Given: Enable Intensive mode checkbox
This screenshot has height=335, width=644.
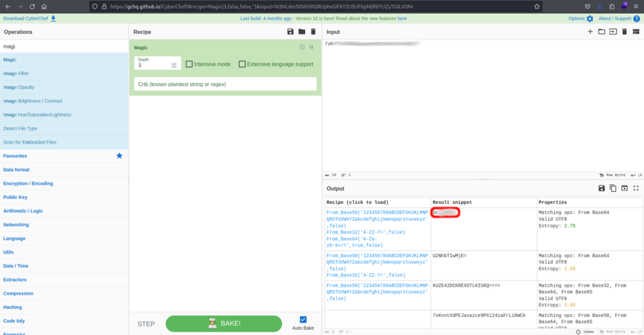Looking at the screenshot, I should point(189,64).
